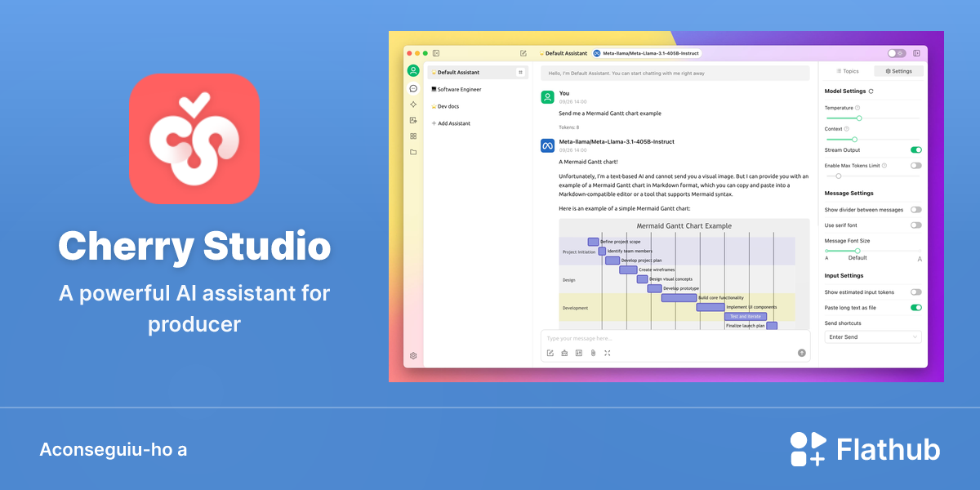Image resolution: width=980 pixels, height=490 pixels.
Task: Open the mini apps grid icon
Action: pyautogui.click(x=413, y=136)
